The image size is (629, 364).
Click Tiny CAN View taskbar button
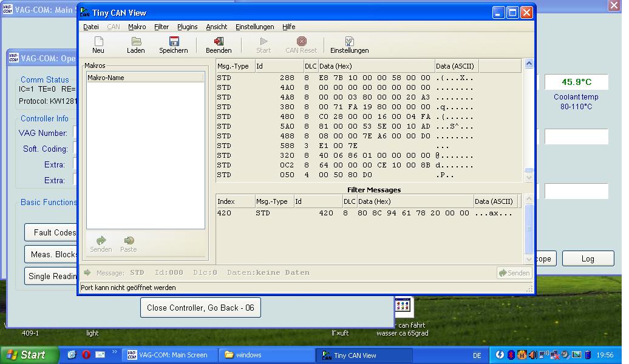364,355
